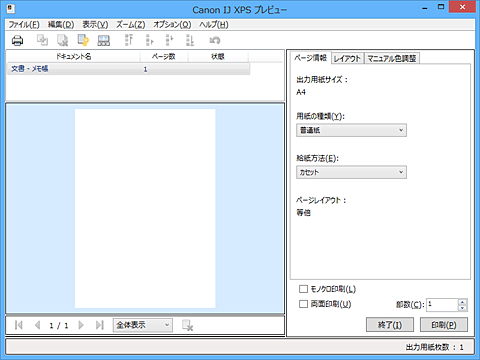This screenshot has width=480, height=360.
Task: Decrease copies with the 部数 down arrow
Action: pyautogui.click(x=462, y=308)
